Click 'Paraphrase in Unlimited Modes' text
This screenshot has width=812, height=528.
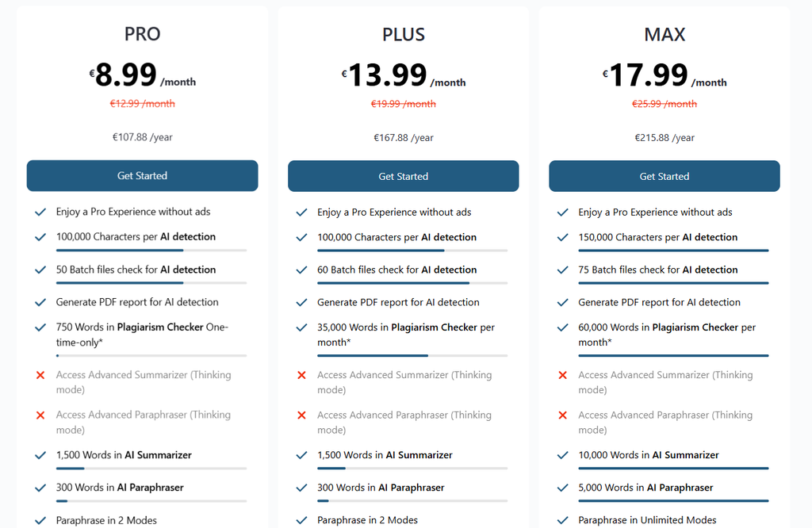[x=647, y=520]
